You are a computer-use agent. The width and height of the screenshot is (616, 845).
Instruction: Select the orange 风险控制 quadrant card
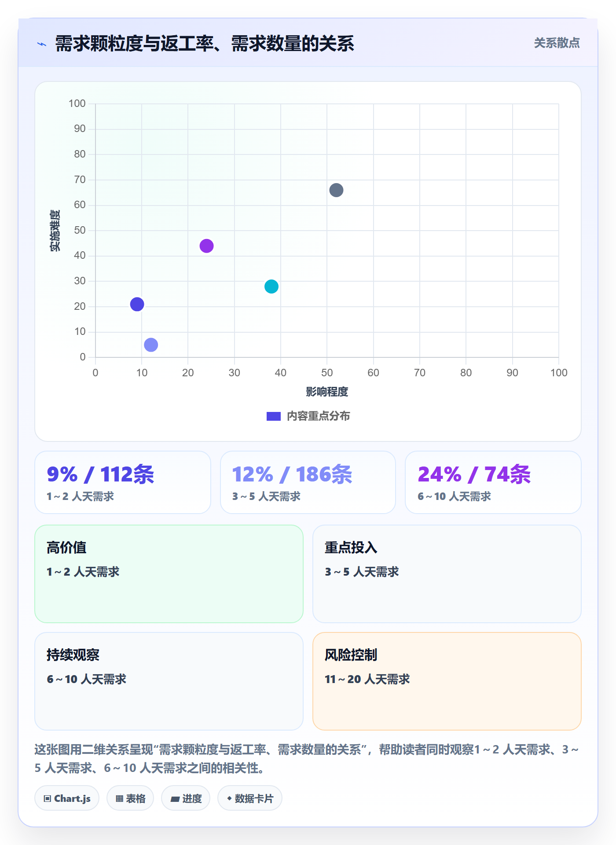(447, 681)
